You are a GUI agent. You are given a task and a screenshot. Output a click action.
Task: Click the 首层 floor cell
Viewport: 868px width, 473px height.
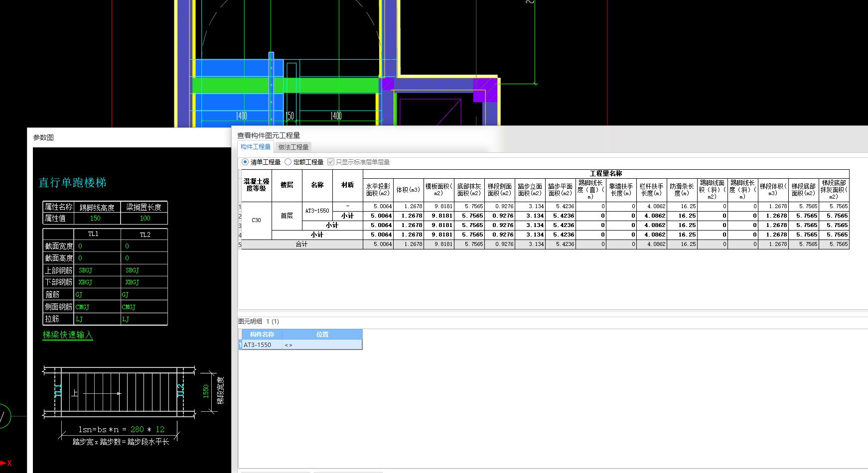coord(287,216)
